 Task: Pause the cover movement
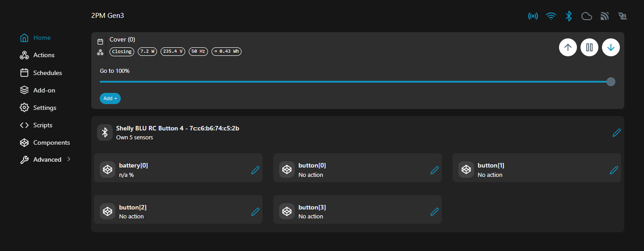coord(589,47)
